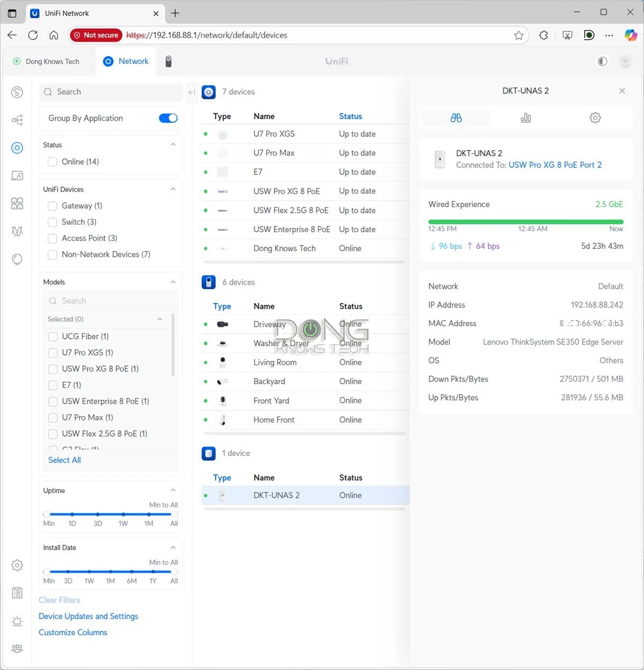
Task: Focus the main Search devices field
Action: tap(111, 92)
